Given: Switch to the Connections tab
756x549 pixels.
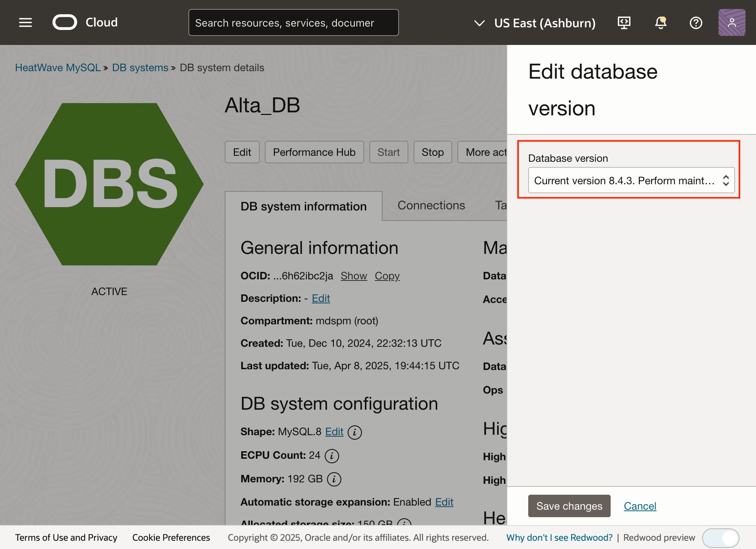Looking at the screenshot, I should (431, 205).
